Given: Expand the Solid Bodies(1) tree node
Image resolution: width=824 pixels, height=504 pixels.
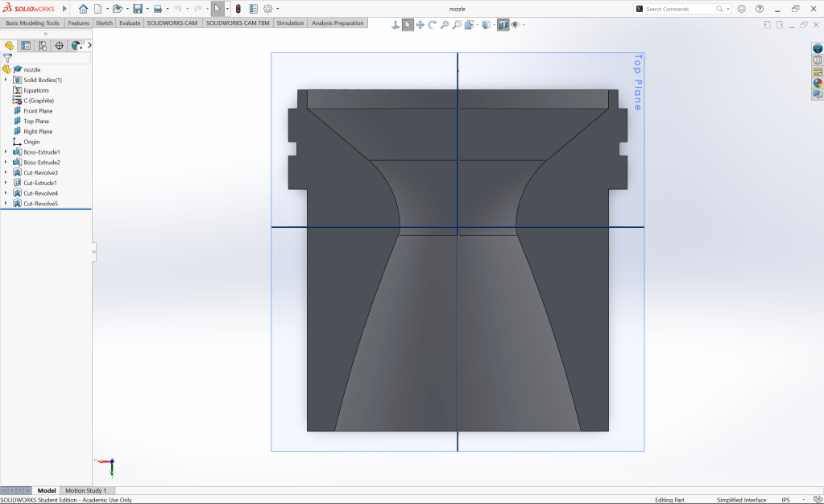Looking at the screenshot, I should pyautogui.click(x=6, y=80).
